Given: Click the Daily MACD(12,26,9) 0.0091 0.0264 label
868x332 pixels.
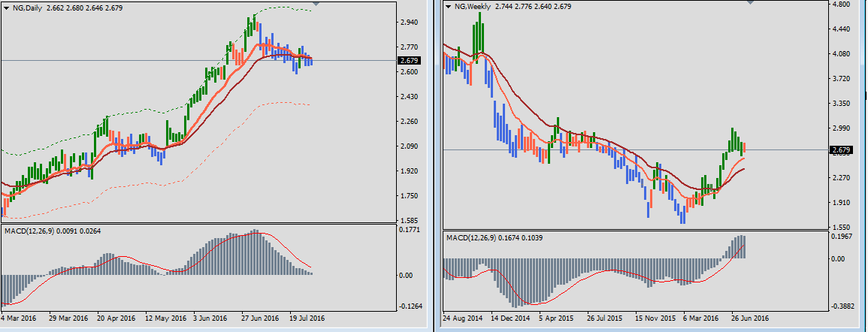Looking at the screenshot, I should click(x=52, y=230).
